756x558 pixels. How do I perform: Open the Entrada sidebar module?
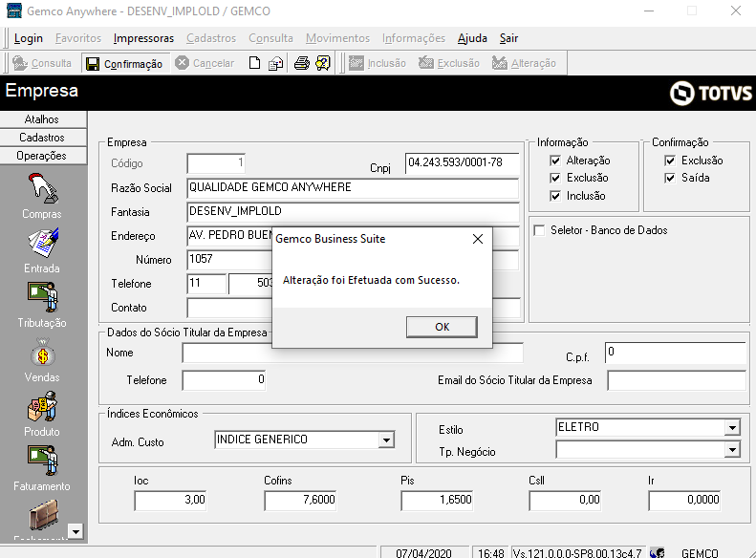click(42, 250)
